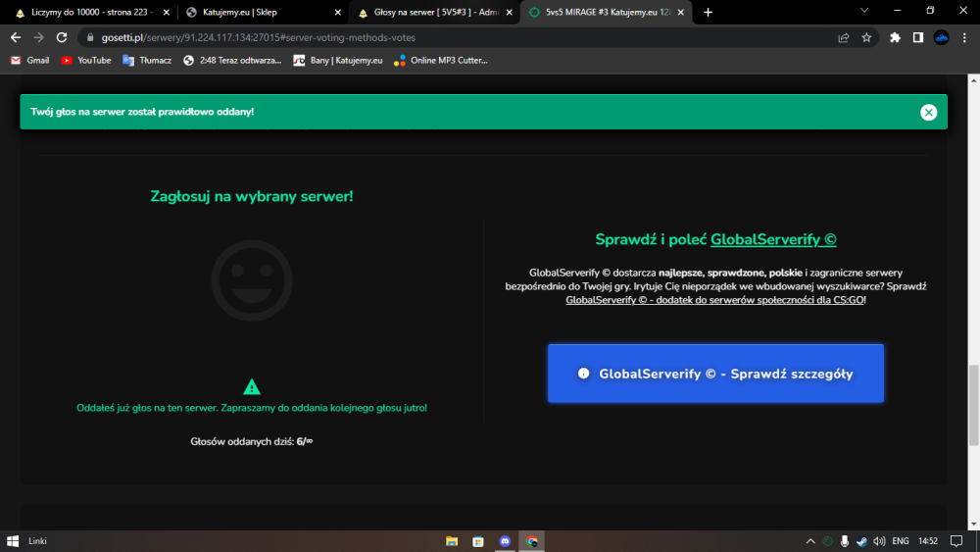Open the volume speaker control
The image size is (980, 552).
pos(879,541)
